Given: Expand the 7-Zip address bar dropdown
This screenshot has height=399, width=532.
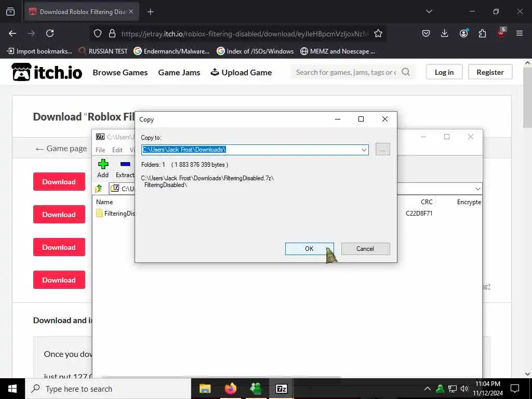Looking at the screenshot, I should click(x=478, y=189).
